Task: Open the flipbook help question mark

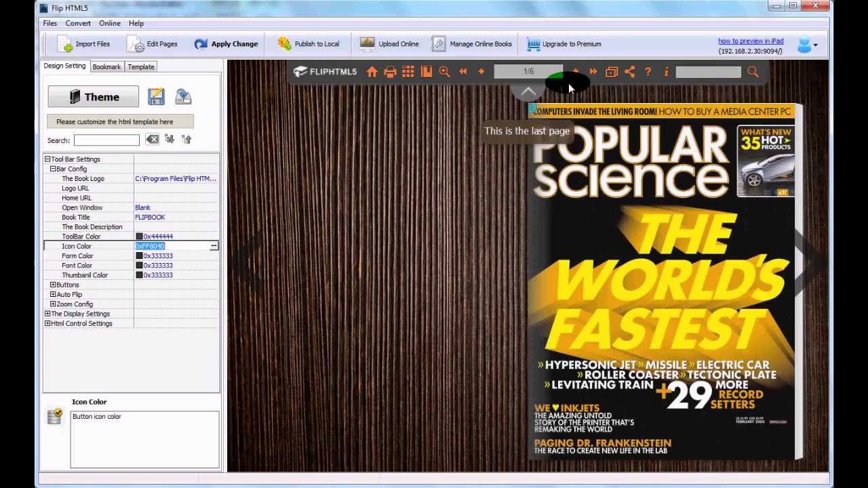Action: [648, 72]
